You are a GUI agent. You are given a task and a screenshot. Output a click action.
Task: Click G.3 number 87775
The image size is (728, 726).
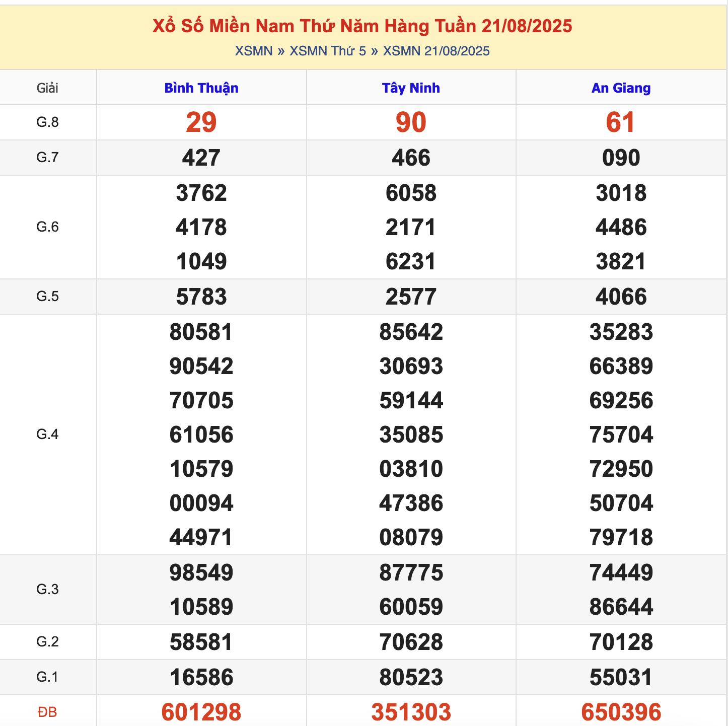411,572
